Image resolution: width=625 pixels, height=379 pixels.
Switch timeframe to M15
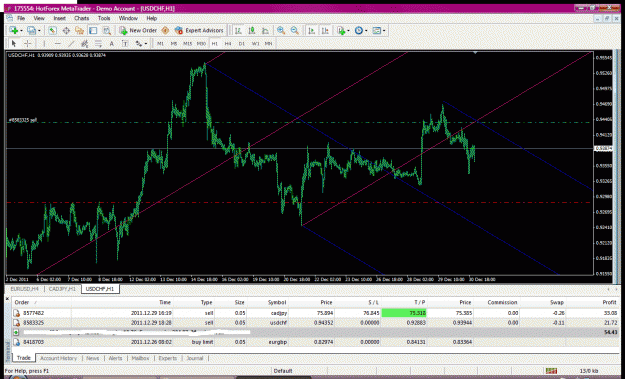point(187,43)
